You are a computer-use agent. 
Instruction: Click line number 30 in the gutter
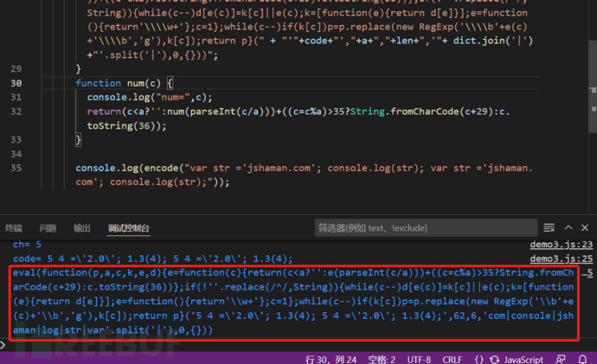(x=16, y=83)
